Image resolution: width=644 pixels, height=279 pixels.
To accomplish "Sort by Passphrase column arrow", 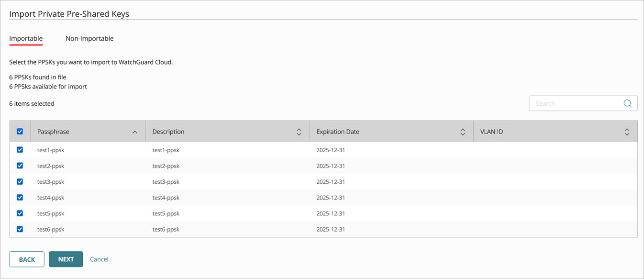I will coord(135,132).
